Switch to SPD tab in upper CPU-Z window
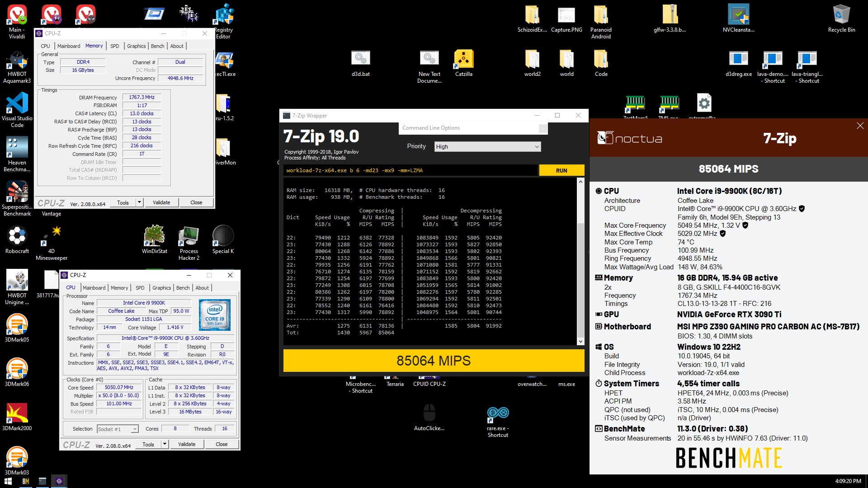This screenshot has width=868, height=488. pyautogui.click(x=115, y=46)
